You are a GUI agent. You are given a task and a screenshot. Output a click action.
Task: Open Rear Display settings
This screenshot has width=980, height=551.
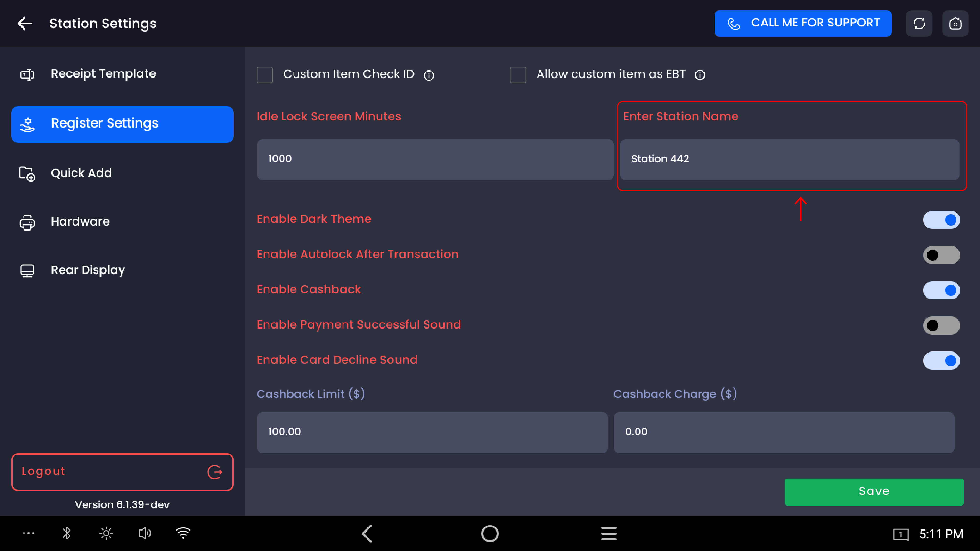tap(122, 270)
